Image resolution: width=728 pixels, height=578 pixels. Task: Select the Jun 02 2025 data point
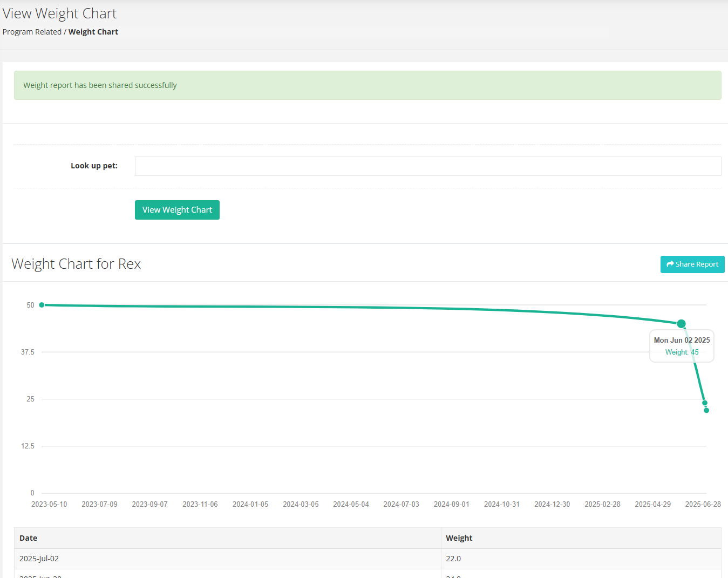point(682,324)
